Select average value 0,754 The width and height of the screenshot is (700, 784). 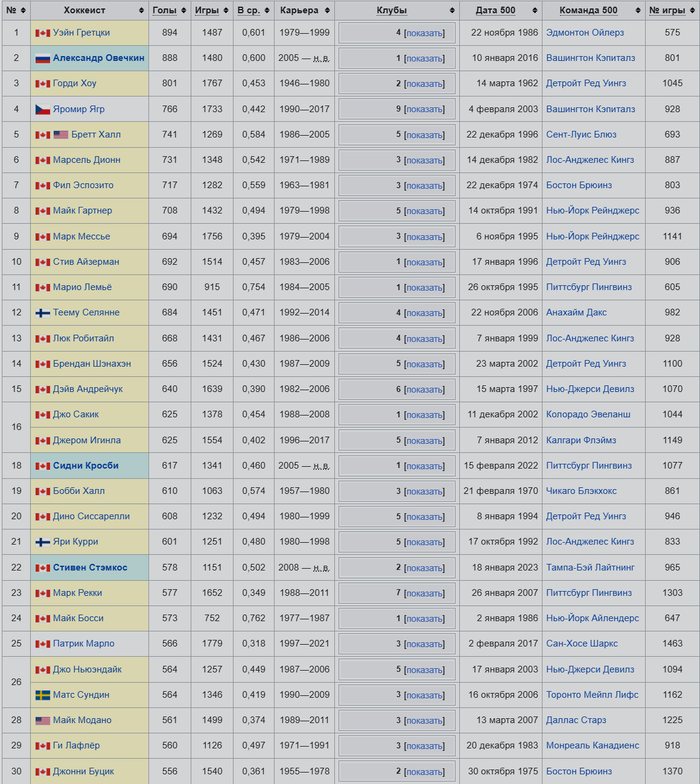coord(253,287)
